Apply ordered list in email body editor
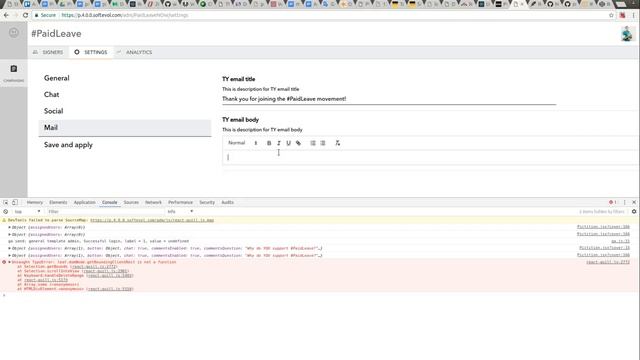 (x=313, y=143)
